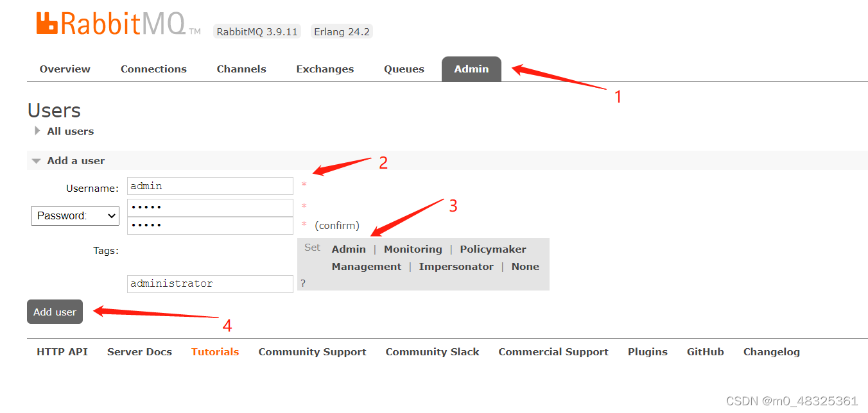Open the Overview tab
Viewport: 868px width, 413px height.
tap(65, 69)
